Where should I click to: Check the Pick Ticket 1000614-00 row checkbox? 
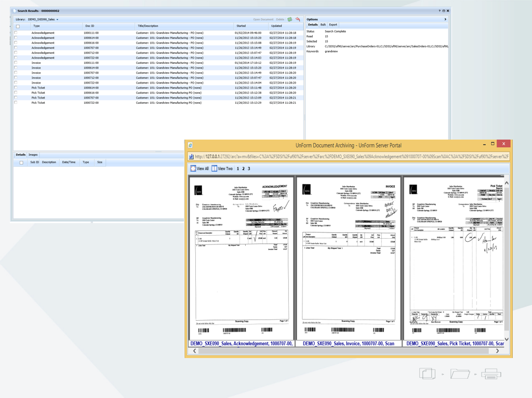coord(16,88)
